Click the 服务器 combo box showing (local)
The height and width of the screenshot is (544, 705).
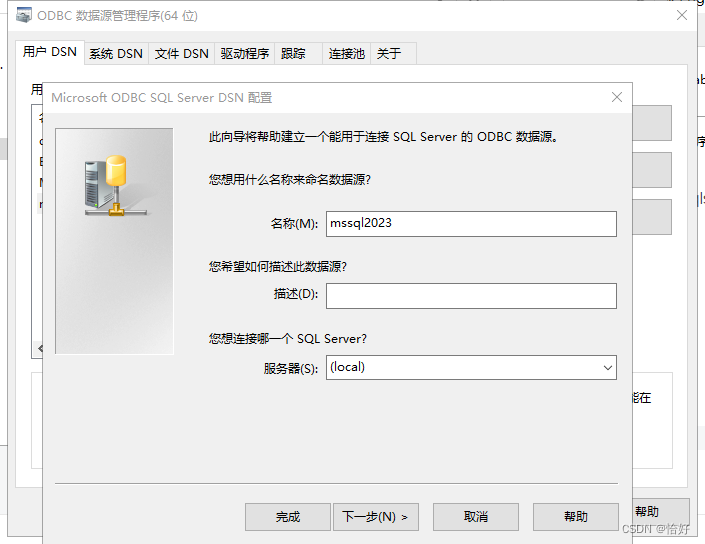point(471,368)
